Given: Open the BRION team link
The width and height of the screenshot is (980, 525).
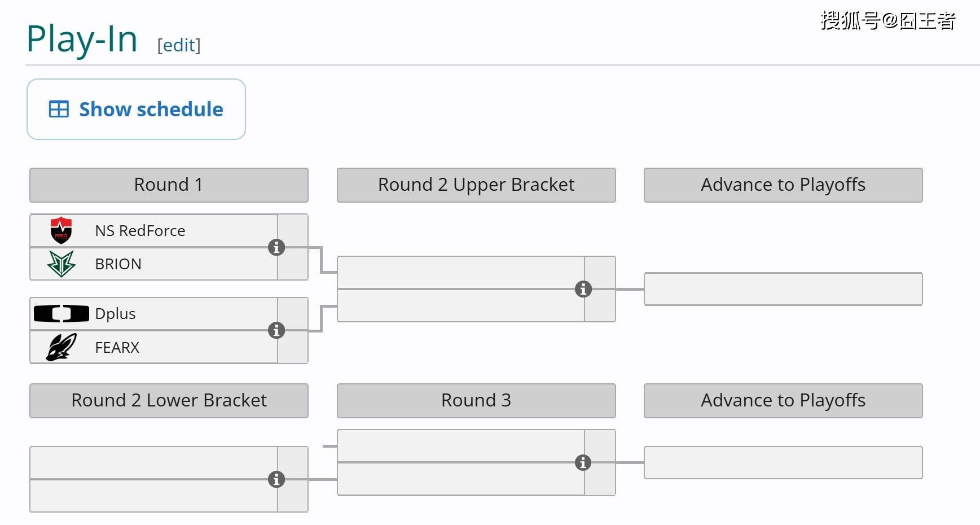Looking at the screenshot, I should click(x=118, y=264).
